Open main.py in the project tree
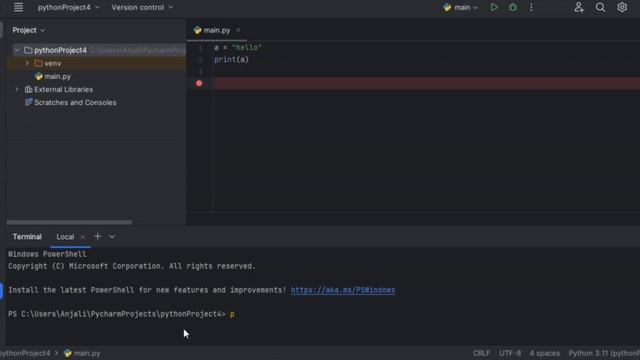The width and height of the screenshot is (640, 360). pos(58,76)
